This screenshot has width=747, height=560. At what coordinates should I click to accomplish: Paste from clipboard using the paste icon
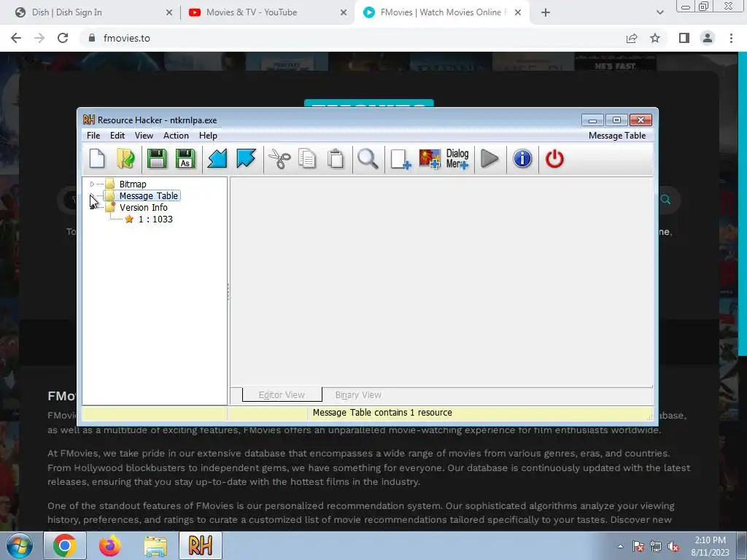point(336,158)
